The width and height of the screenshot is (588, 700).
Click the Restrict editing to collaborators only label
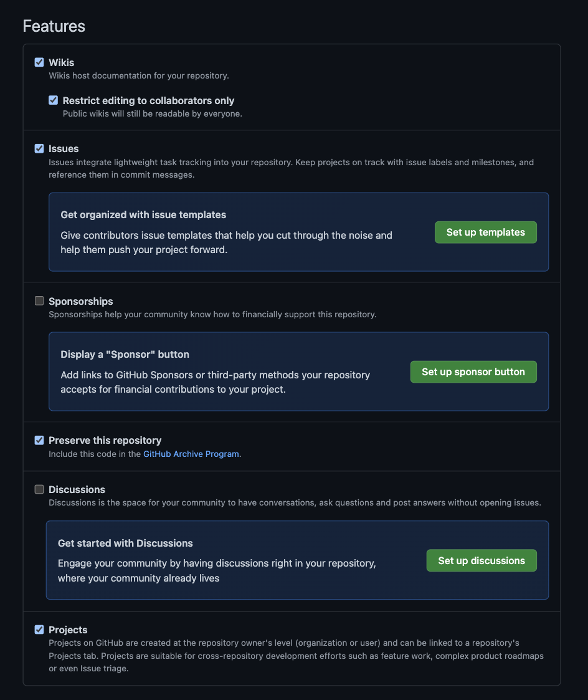click(x=148, y=100)
